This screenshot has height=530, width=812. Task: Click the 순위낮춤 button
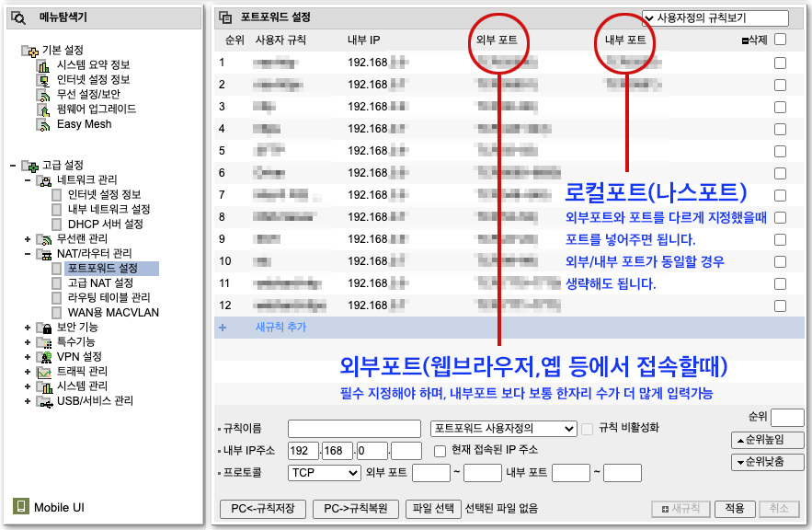[x=768, y=462]
